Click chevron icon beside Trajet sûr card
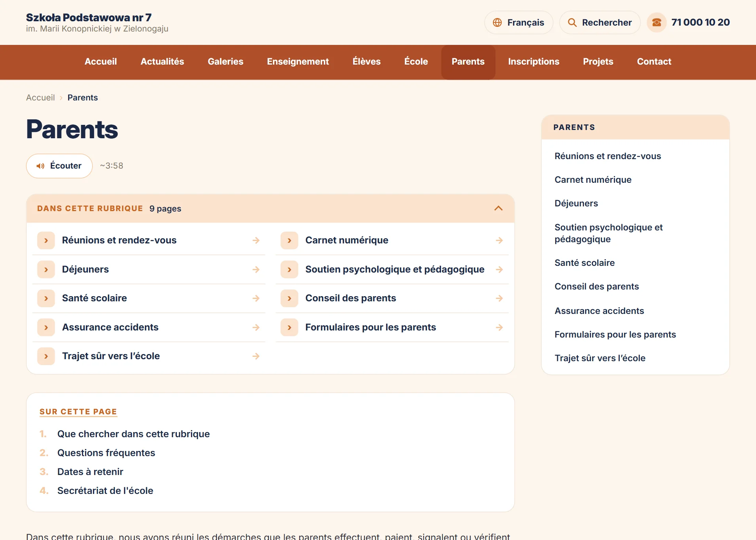 [x=46, y=356]
